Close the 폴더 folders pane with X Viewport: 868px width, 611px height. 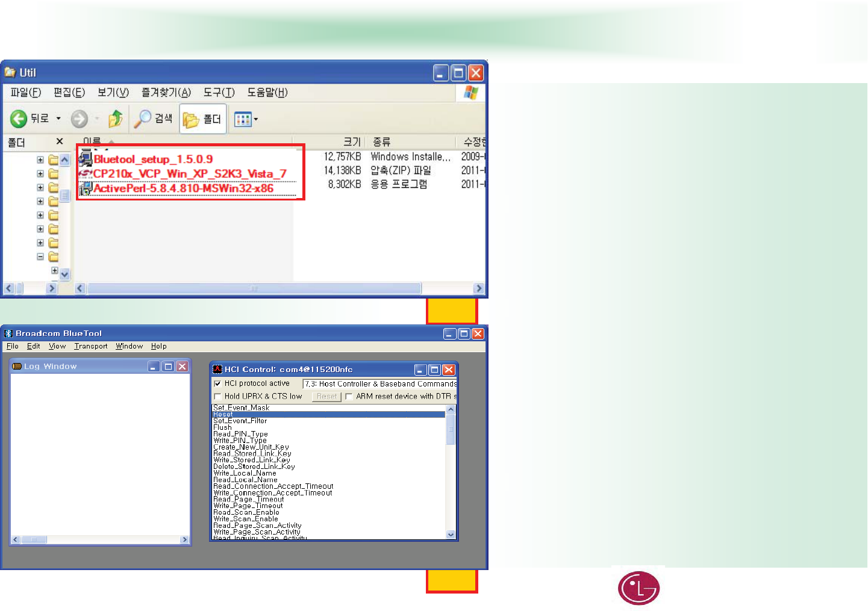[x=59, y=141]
